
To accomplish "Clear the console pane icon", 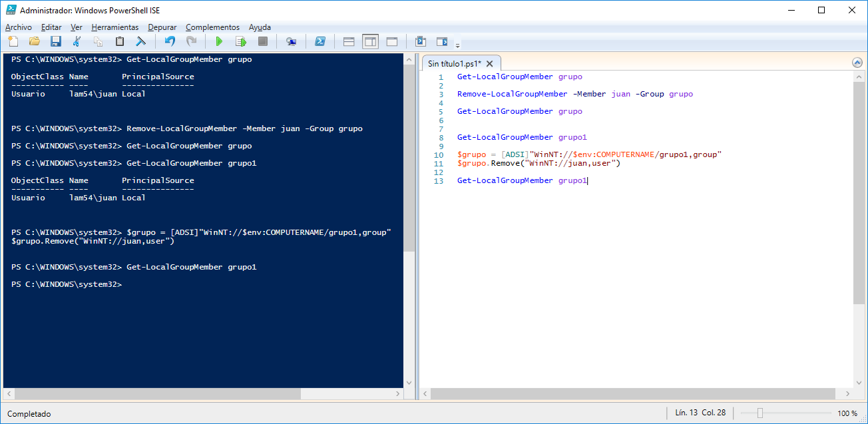I will [x=140, y=41].
